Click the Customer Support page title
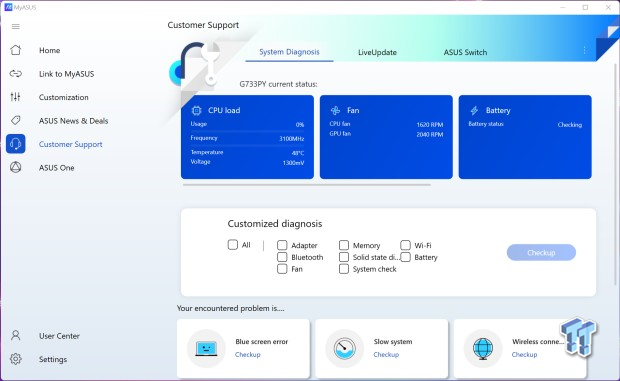Image resolution: width=620 pixels, height=381 pixels. point(203,25)
